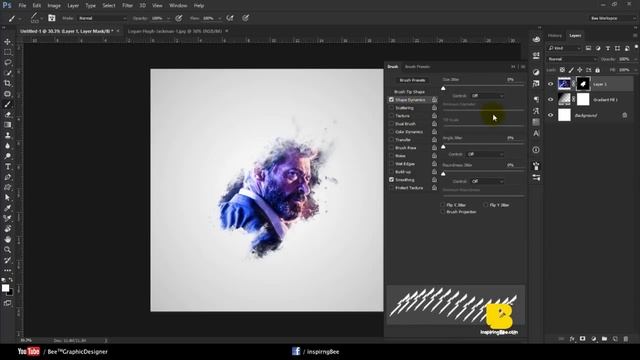The width and height of the screenshot is (640, 360).
Task: Open the brush preset picker arrow
Action: (x=42, y=18)
